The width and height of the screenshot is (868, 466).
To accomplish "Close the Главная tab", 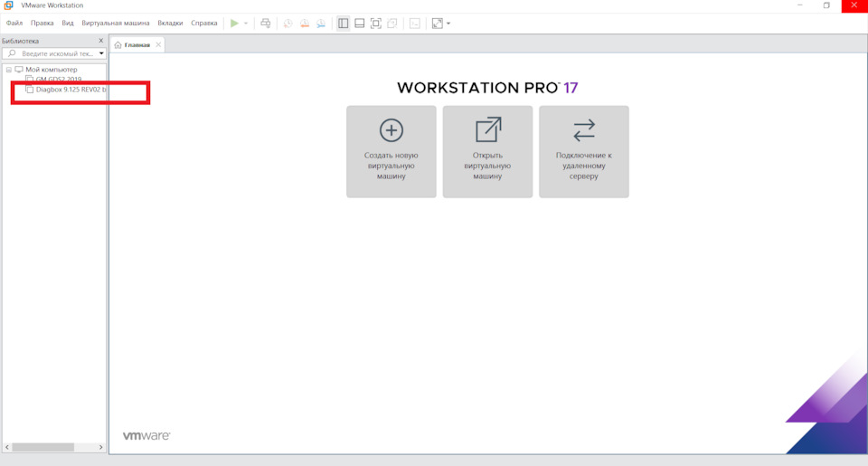I will (x=158, y=45).
